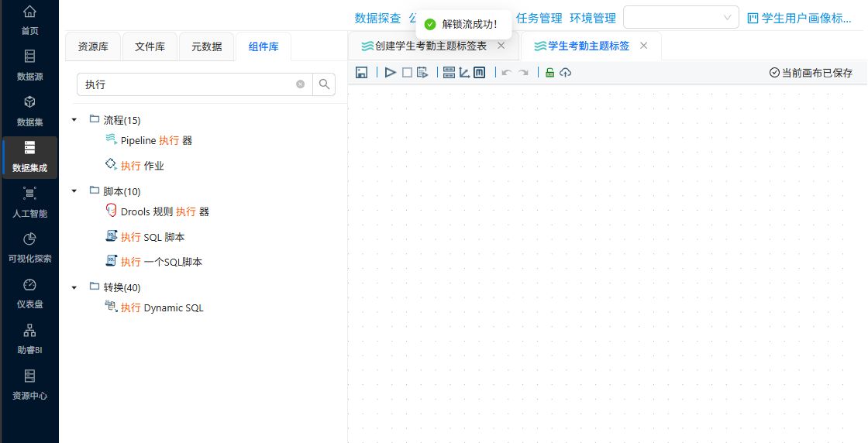Click the axis chart toolbar icon
Image resolution: width=868 pixels, height=443 pixels.
[x=464, y=73]
